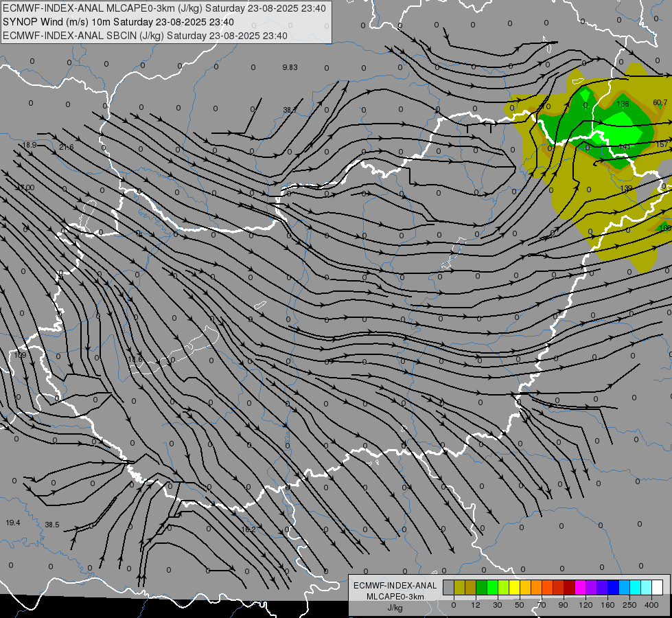
Task: Select the orange-red legend swatch after 70
Action: point(548,587)
